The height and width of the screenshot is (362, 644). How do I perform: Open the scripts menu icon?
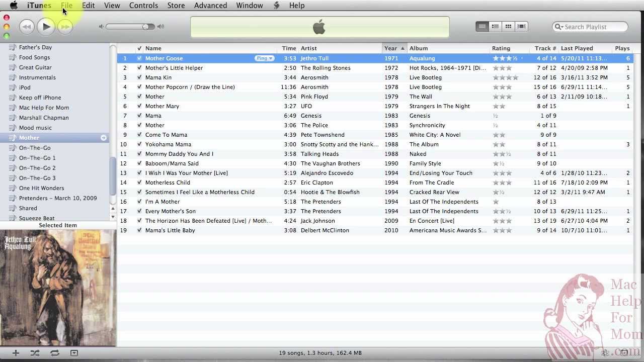click(276, 6)
